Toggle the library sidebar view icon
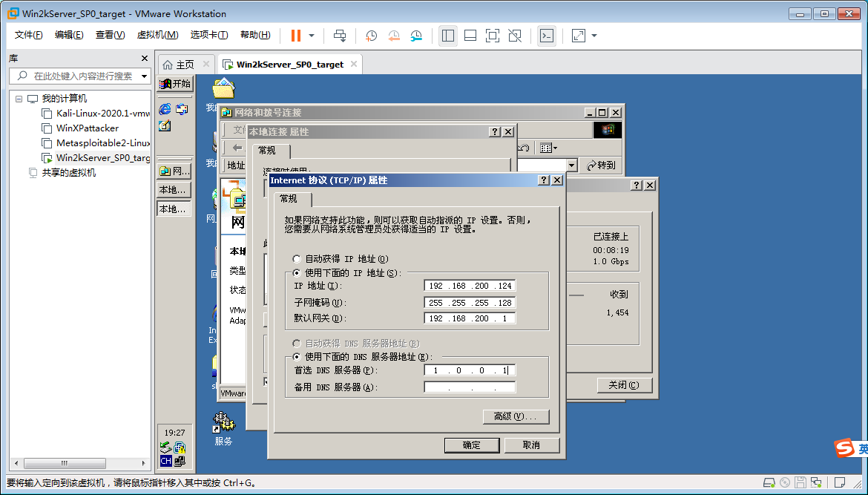868x495 pixels. click(448, 36)
